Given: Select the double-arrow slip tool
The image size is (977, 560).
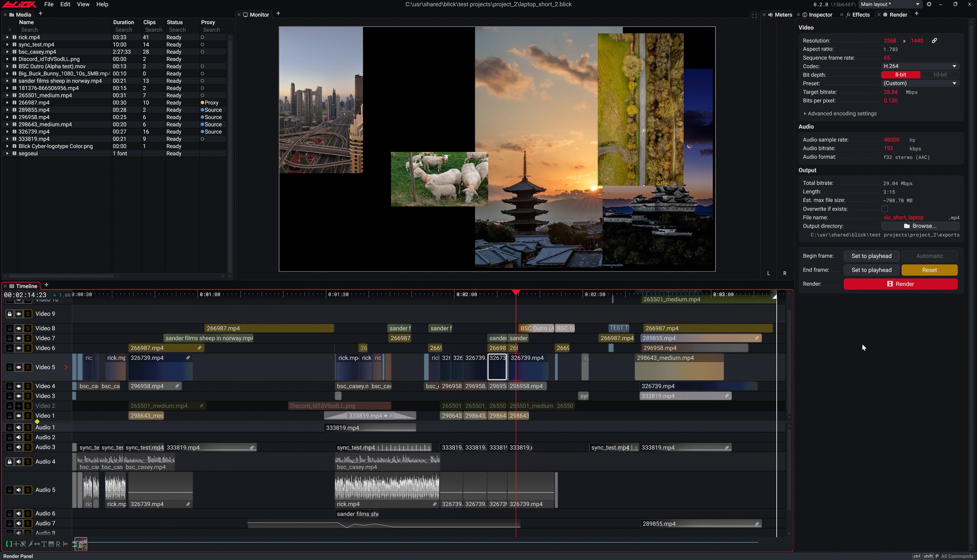Looking at the screenshot, I should tap(37, 544).
